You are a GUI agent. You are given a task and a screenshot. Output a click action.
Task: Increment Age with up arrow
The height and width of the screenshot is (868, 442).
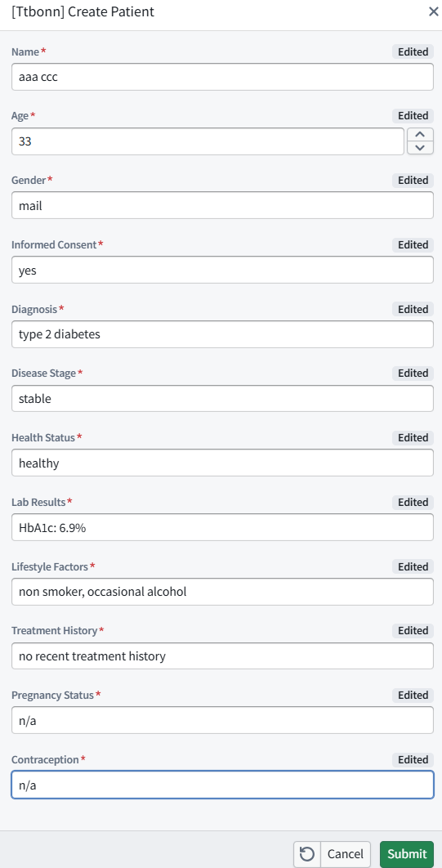point(421,135)
